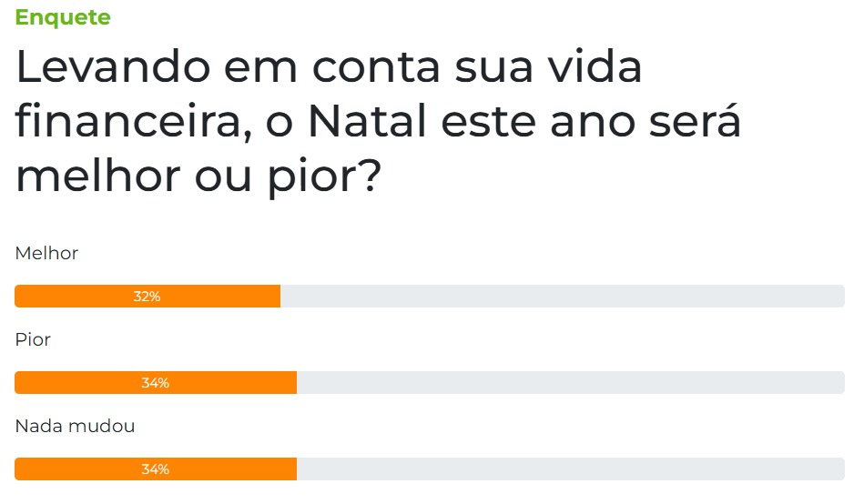Click the 34% value in Nada mudou bar

[155, 469]
